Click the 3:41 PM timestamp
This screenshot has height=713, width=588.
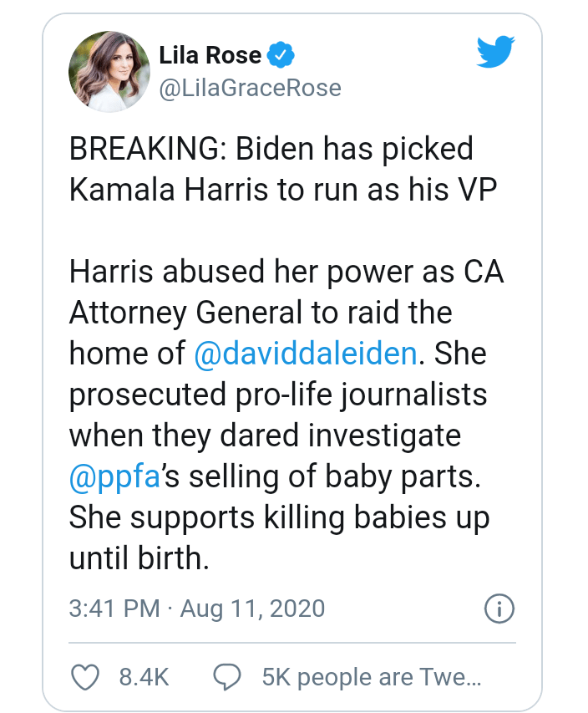(113, 608)
